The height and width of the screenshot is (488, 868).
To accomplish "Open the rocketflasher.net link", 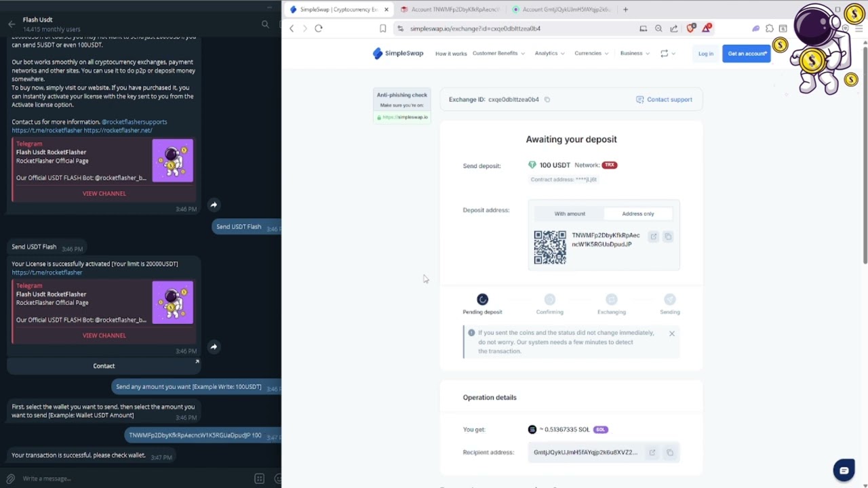I will [x=118, y=130].
